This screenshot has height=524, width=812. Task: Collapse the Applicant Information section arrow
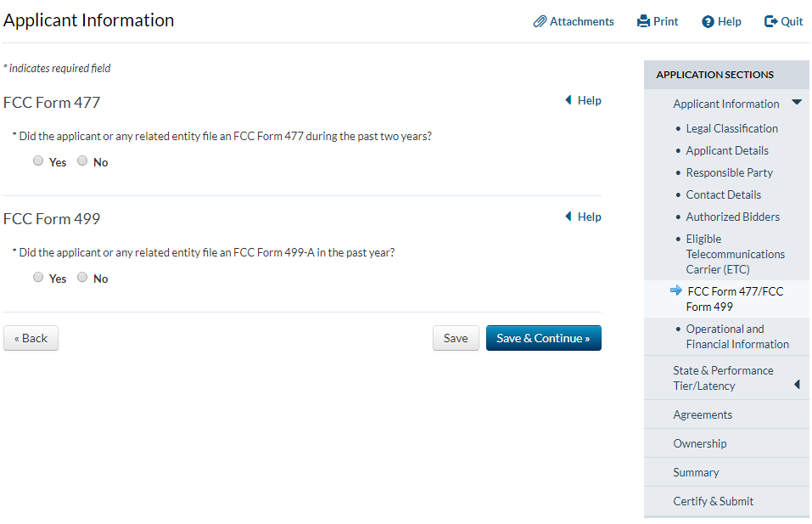(x=796, y=103)
